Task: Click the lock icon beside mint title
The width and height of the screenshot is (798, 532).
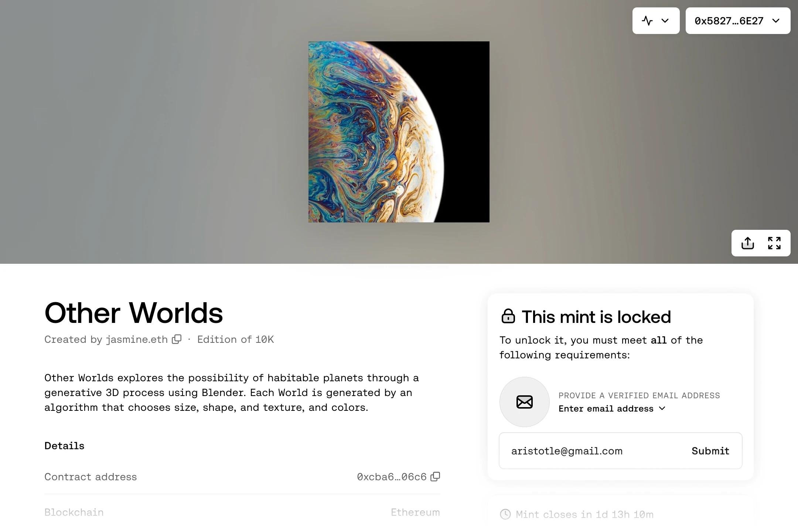Action: point(508,316)
